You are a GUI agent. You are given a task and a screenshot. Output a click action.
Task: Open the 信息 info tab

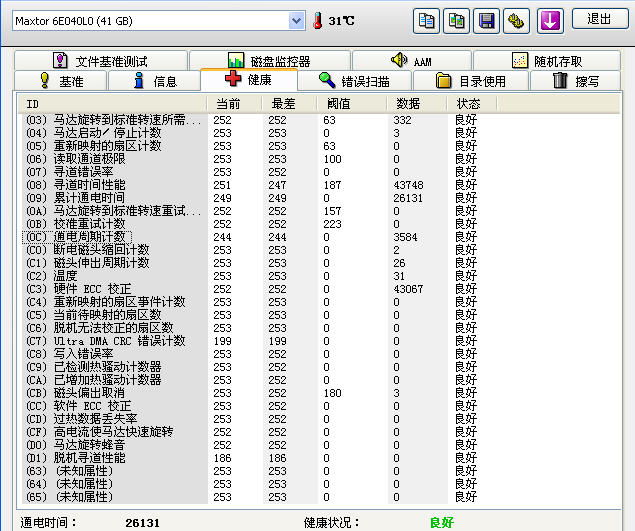pyautogui.click(x=154, y=81)
